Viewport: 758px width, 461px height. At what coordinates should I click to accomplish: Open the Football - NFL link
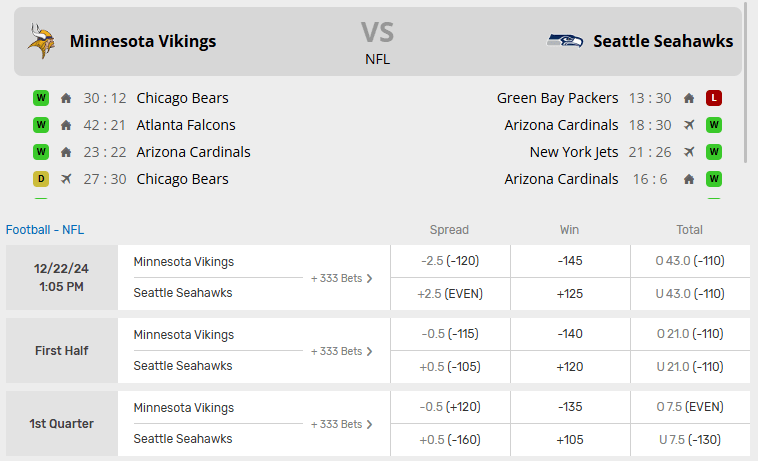[45, 229]
